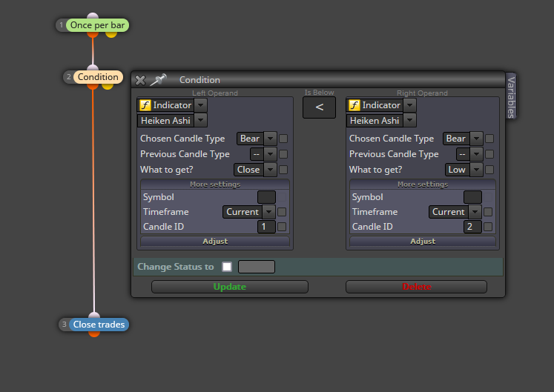Select the Condition node in the flow
Viewport: 554px width, 392px height.
coord(98,77)
